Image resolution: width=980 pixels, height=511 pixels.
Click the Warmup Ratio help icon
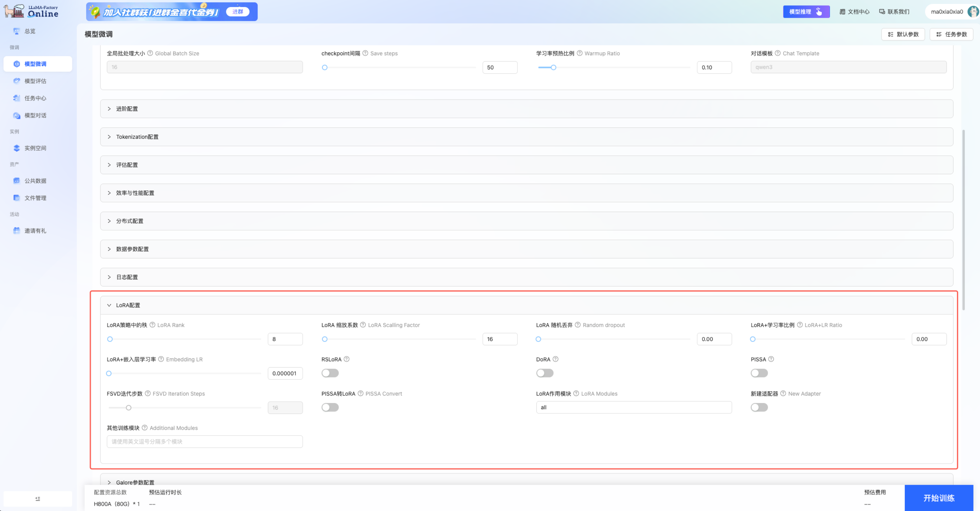click(x=579, y=53)
